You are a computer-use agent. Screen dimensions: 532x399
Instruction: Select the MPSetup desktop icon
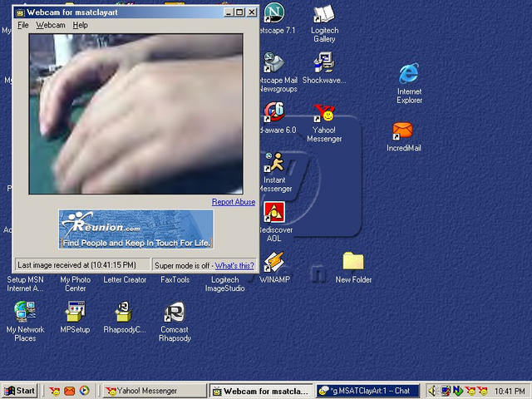75,311
